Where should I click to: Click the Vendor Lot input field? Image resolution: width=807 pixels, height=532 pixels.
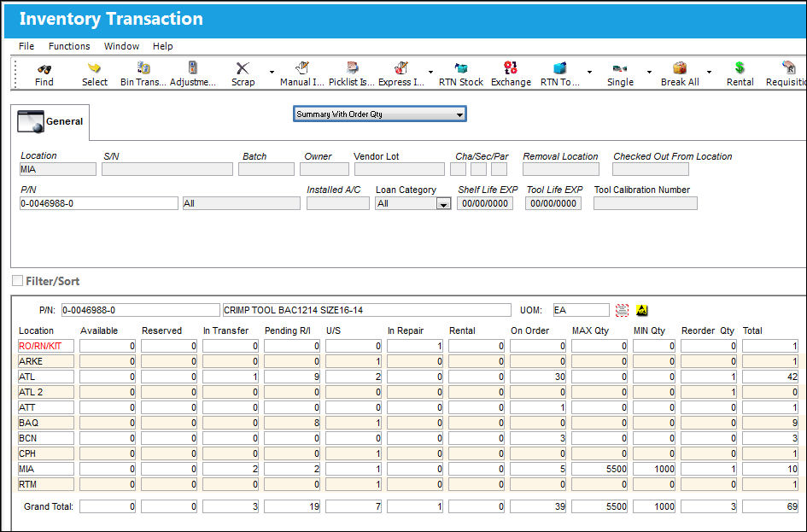(x=400, y=169)
